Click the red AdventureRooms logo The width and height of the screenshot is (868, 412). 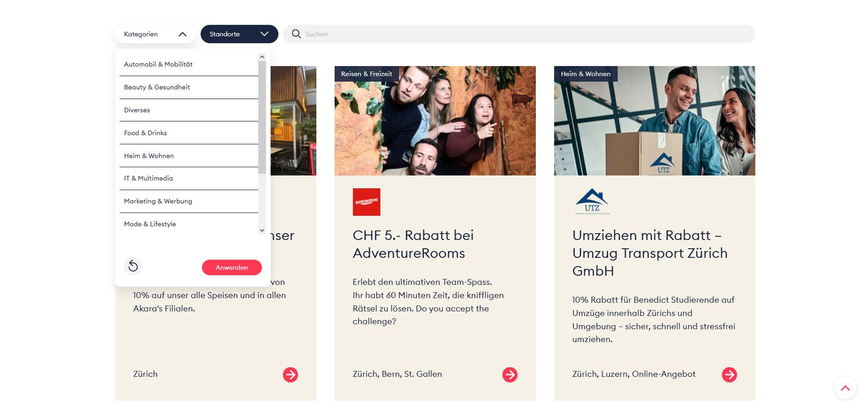click(x=366, y=202)
